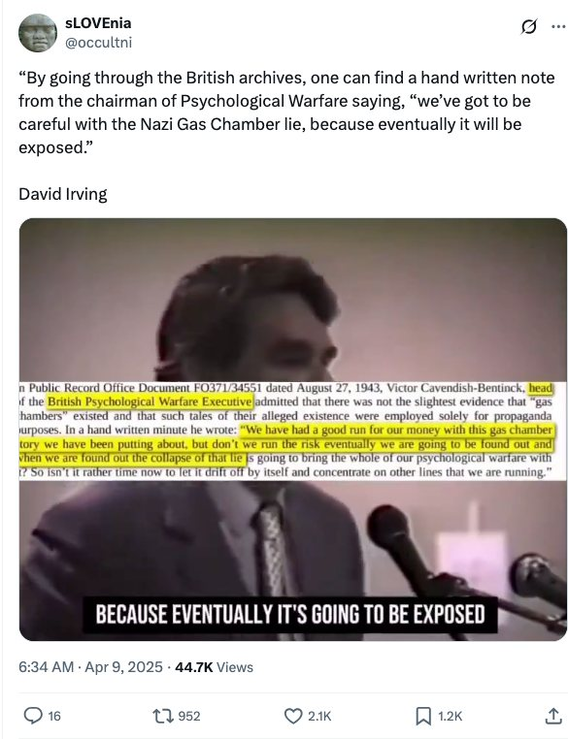
Task: Click the Grok explain-post icon
Action: tap(528, 27)
